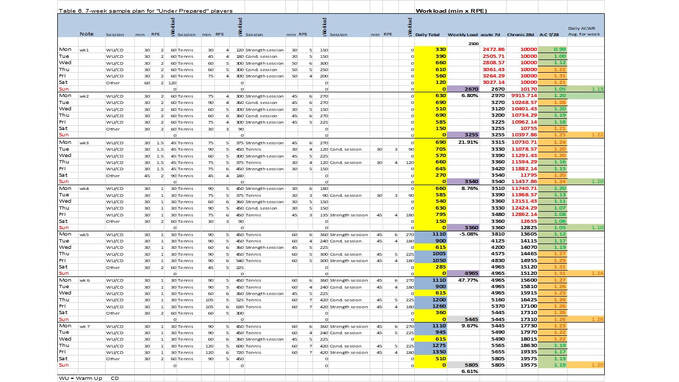Click the daily total cell '795'

430,214
